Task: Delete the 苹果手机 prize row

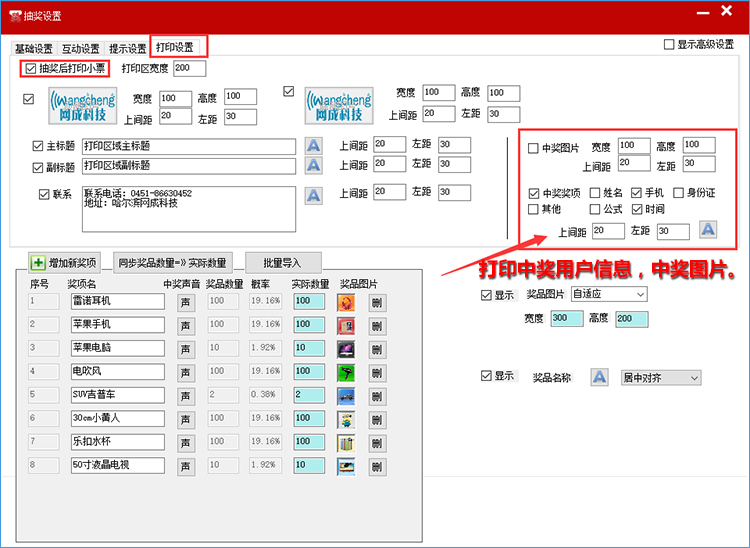Action: 377,324
